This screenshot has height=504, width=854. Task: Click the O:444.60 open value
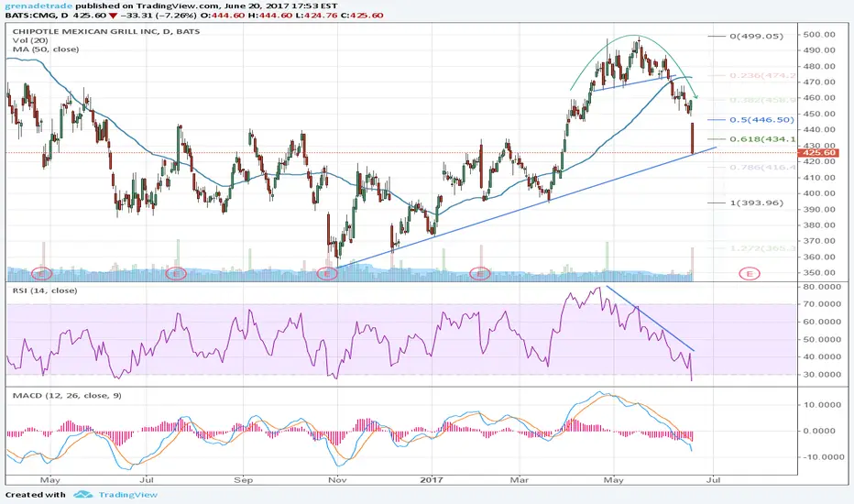(x=224, y=16)
